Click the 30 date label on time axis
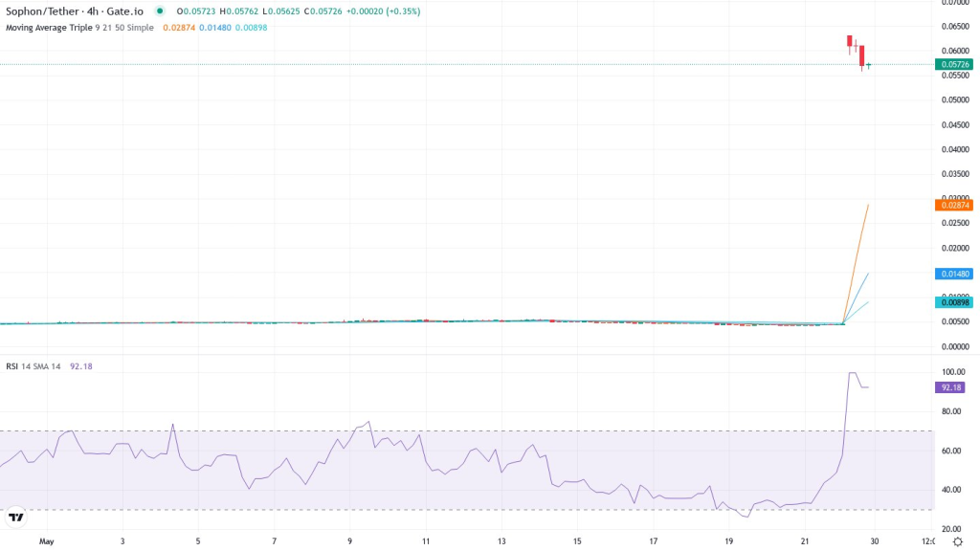Image resolution: width=980 pixels, height=551 pixels. [875, 541]
